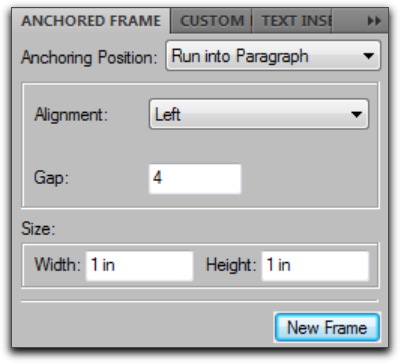
Task: Click the Gap label
Action: coord(51,177)
